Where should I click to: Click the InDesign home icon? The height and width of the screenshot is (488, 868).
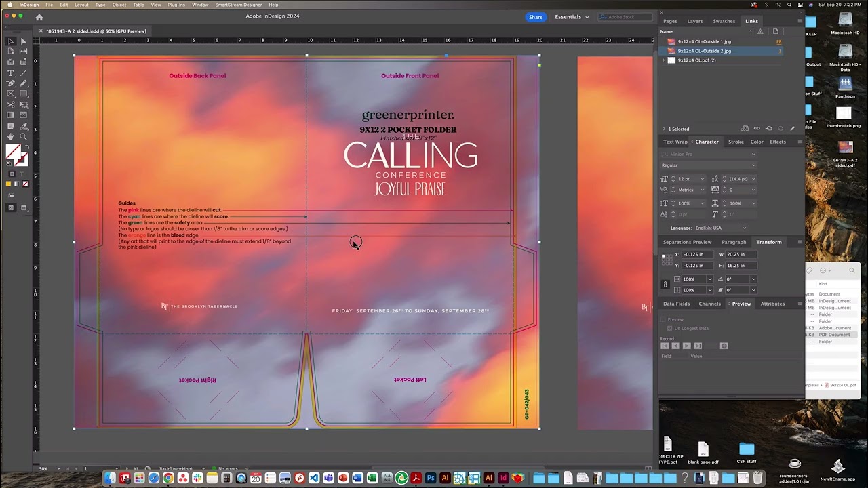39,17
